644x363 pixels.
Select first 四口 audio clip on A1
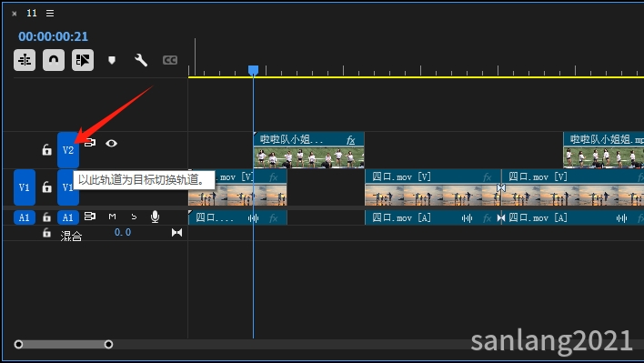pos(237,217)
